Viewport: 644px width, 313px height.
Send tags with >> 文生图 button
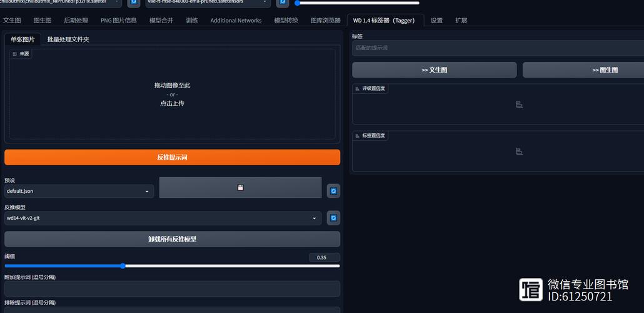click(x=434, y=70)
